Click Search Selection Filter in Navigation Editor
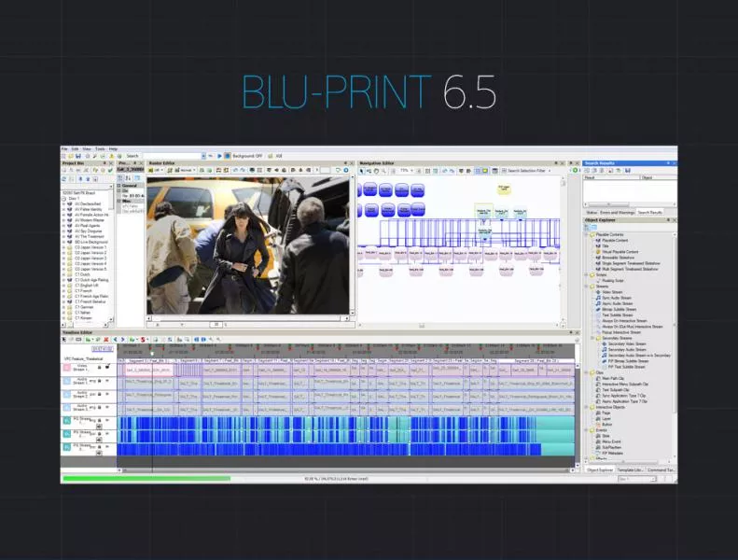The image size is (738, 560). [x=526, y=171]
